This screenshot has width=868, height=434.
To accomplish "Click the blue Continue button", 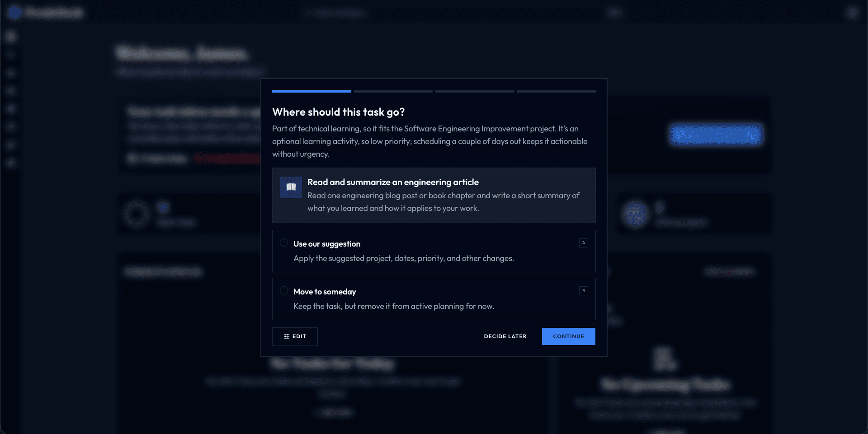I will tap(568, 336).
